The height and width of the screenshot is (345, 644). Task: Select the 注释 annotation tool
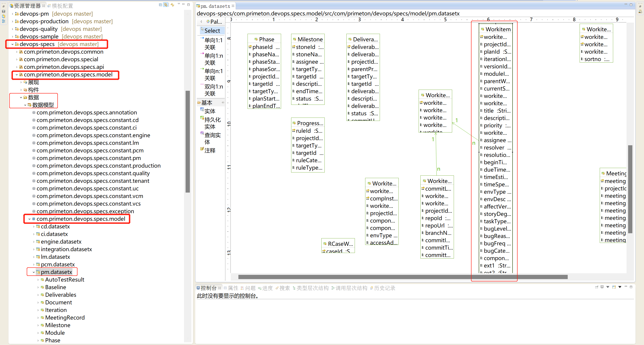[x=210, y=150]
